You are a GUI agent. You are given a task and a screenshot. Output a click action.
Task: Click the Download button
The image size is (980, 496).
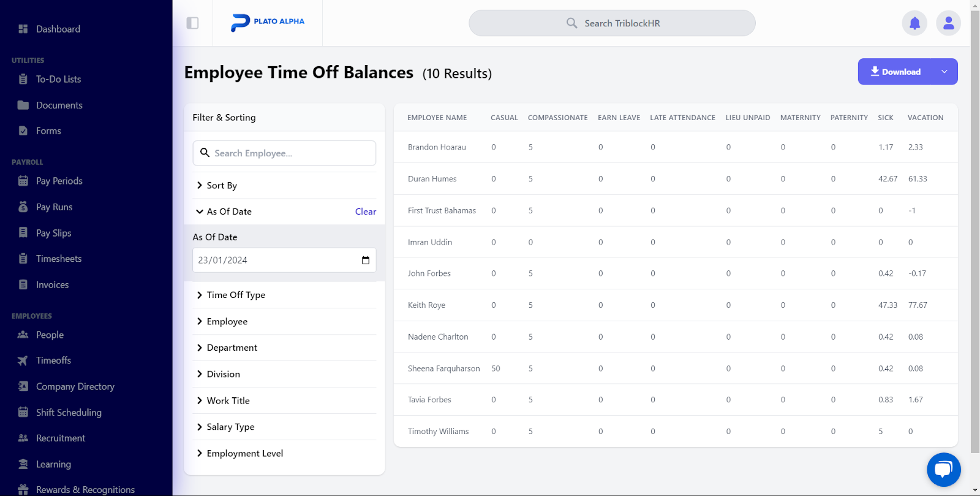[x=895, y=72]
